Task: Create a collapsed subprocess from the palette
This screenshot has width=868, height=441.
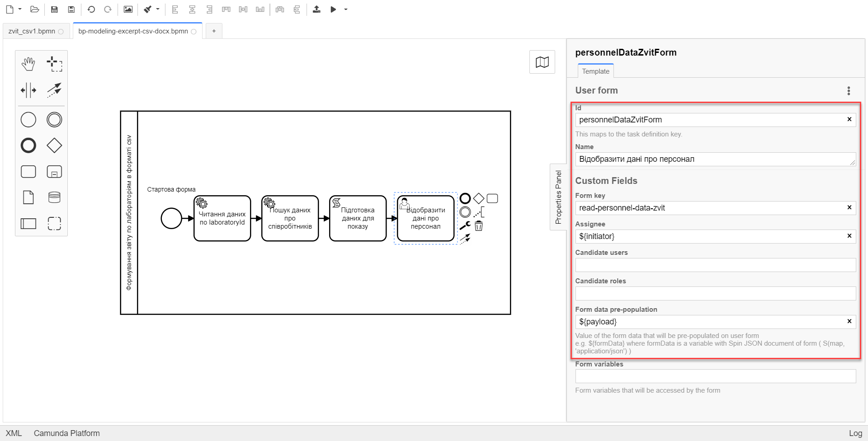Action: tap(54, 172)
